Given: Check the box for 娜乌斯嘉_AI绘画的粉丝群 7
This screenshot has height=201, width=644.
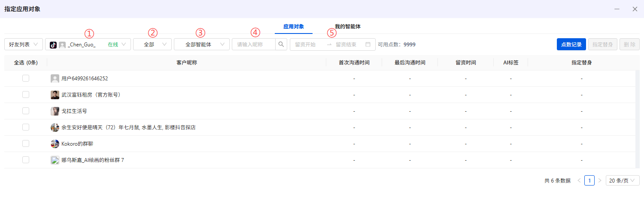Looking at the screenshot, I should click(26, 160).
